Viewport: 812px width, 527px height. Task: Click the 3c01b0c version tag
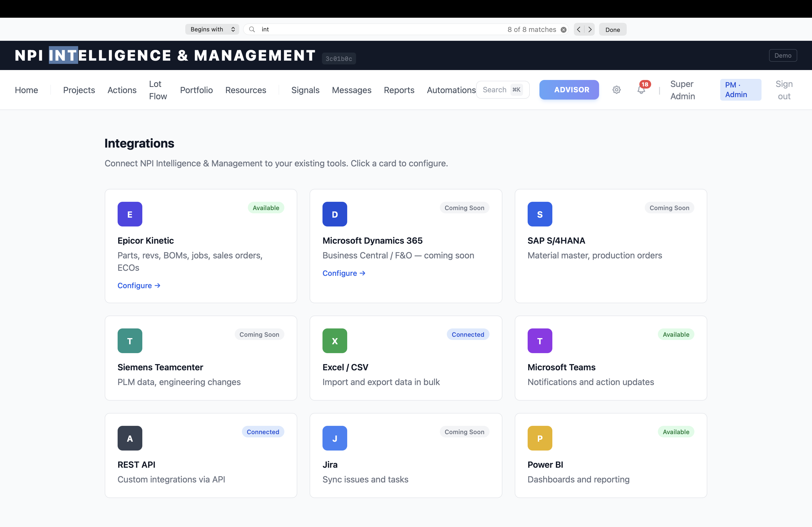pos(338,59)
